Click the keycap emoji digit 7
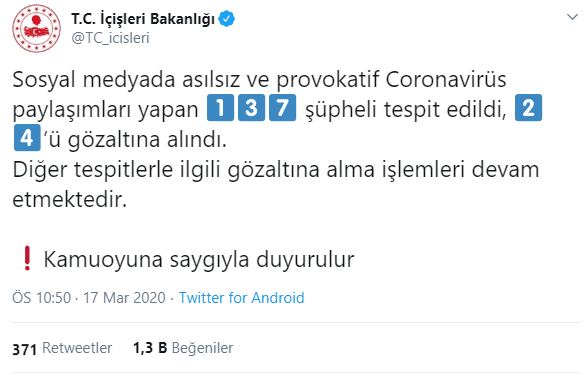This screenshot has width=588, height=378. tap(282, 108)
